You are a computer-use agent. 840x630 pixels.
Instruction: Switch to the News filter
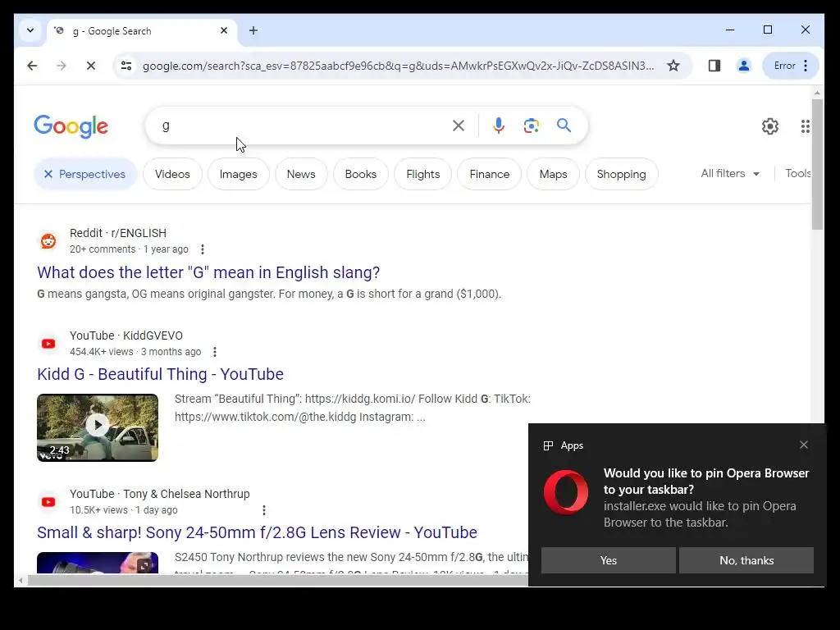(x=301, y=174)
